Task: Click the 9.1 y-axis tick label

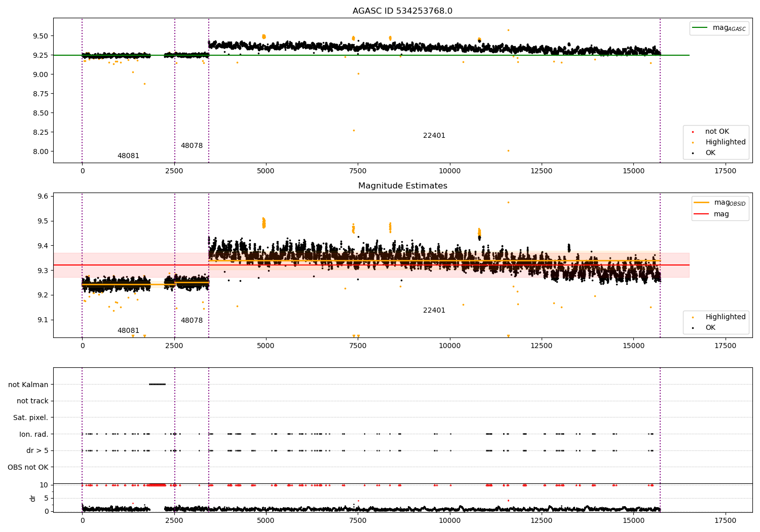Action: pyautogui.click(x=42, y=320)
